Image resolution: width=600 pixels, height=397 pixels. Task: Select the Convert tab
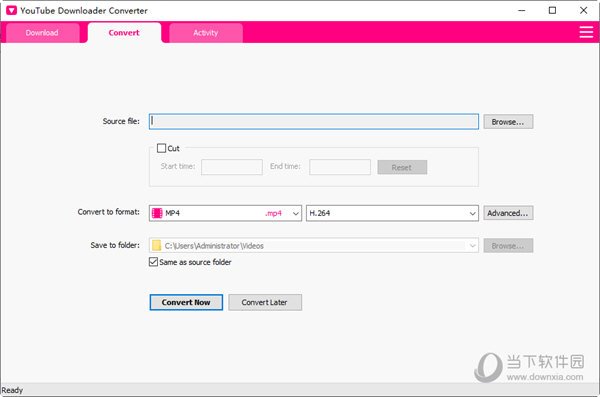coord(124,33)
